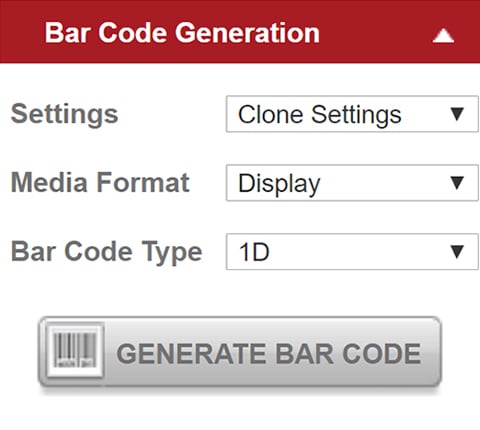The image size is (480, 430).
Task: Click the 1D dropdown's black arrow
Action: pos(457,252)
